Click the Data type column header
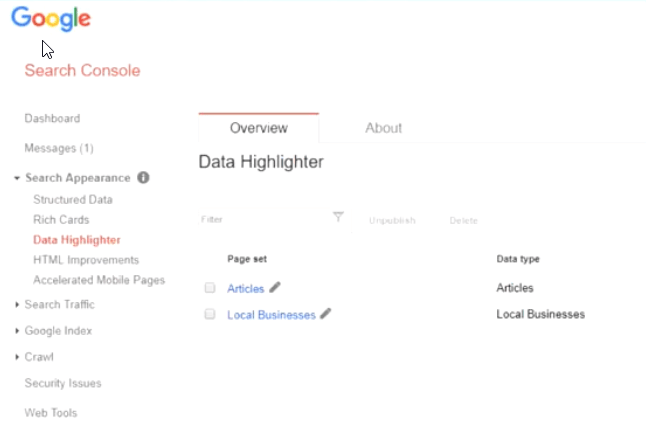The height and width of the screenshot is (438, 646). click(518, 259)
